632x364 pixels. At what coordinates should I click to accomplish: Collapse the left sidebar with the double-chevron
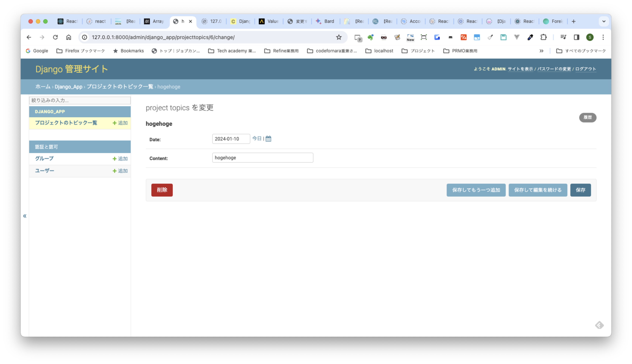[25, 216]
